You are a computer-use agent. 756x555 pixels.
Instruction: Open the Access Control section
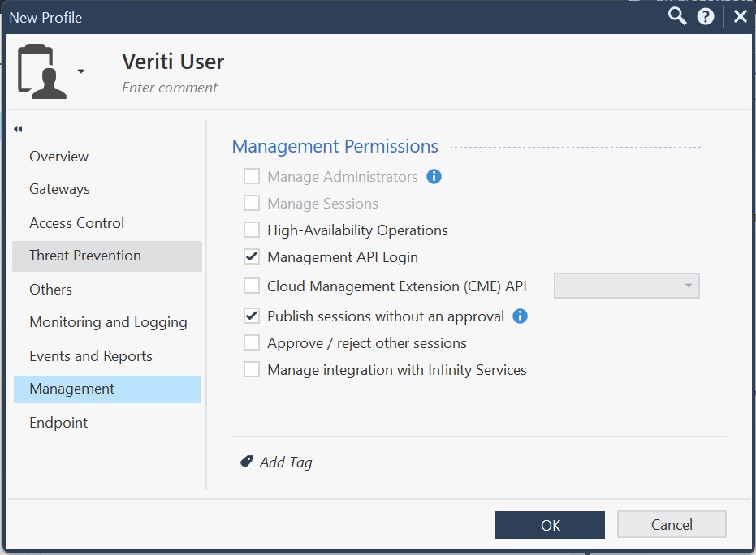coord(77,223)
